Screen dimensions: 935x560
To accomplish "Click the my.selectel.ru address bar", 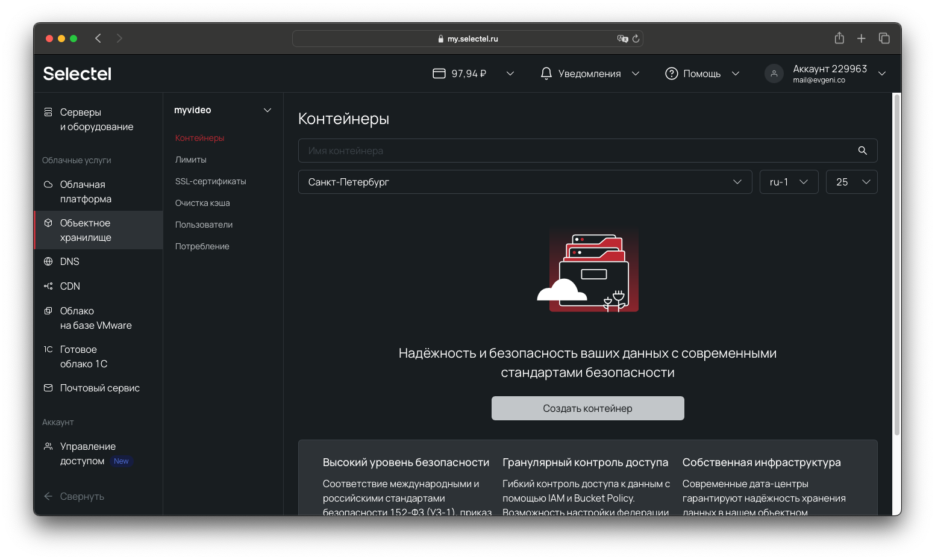I will coord(467,39).
